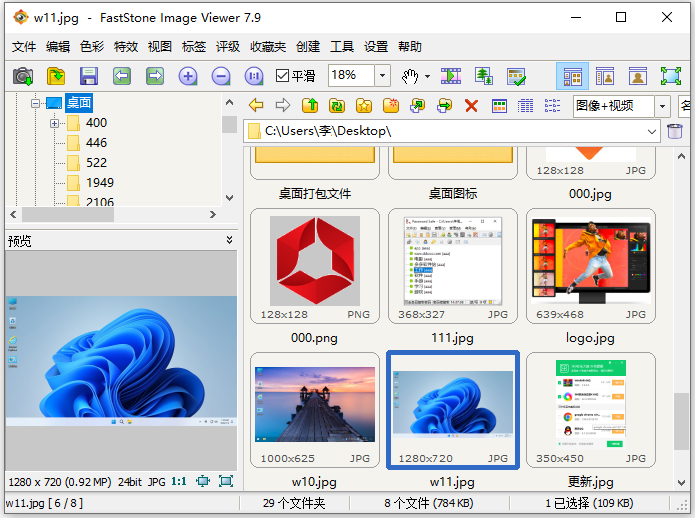The image size is (695, 518).
Task: Open the favorites folder with star icon
Action: coord(364,105)
